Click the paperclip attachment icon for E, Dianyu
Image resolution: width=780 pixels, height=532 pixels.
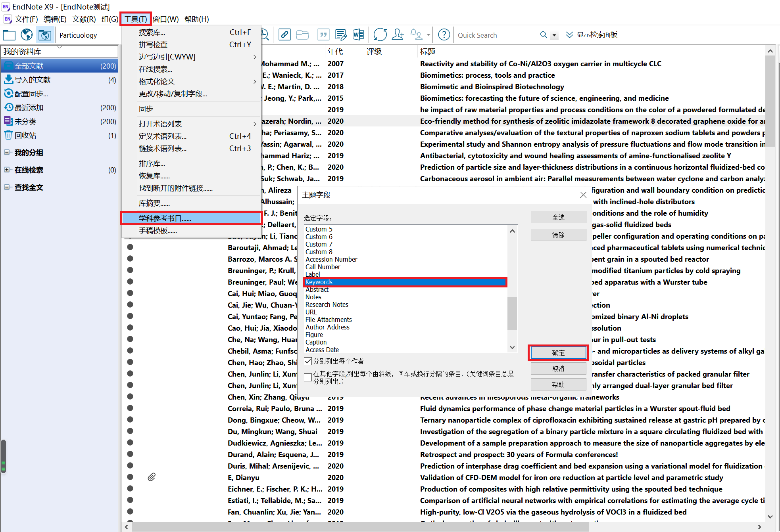pos(152,477)
